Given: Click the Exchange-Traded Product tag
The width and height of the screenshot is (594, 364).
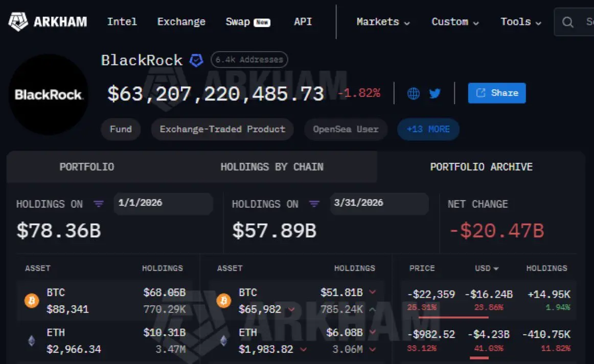Looking at the screenshot, I should click(x=222, y=129).
